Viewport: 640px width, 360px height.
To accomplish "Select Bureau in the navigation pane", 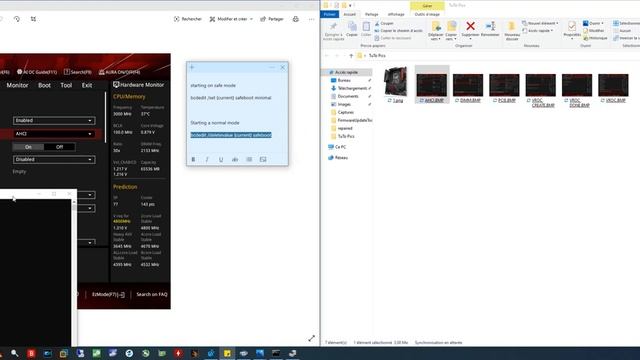I will click(344, 80).
